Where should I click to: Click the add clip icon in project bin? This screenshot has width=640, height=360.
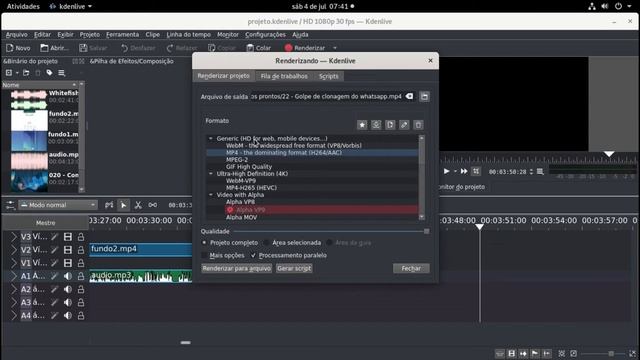(9, 73)
